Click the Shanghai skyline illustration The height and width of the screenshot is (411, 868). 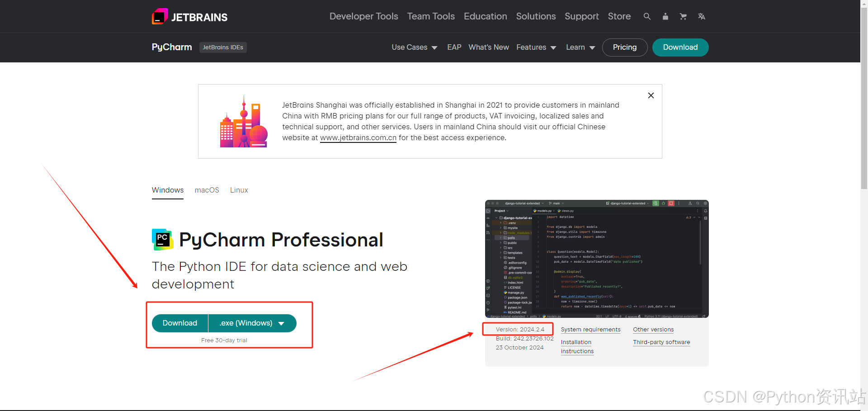[x=244, y=122]
